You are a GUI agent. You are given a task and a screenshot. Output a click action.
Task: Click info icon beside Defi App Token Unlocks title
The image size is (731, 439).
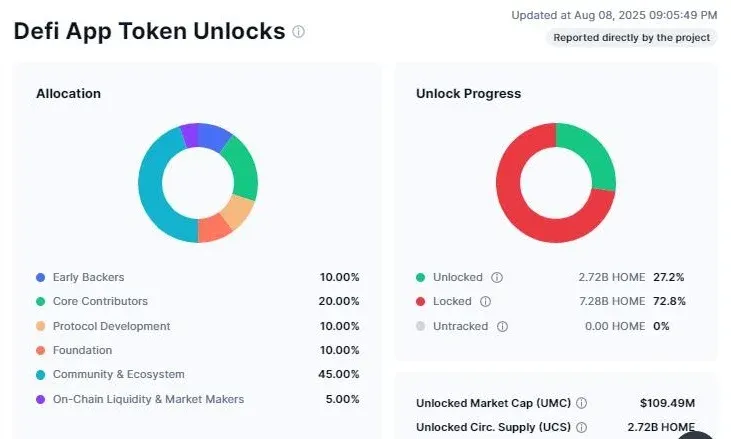298,32
